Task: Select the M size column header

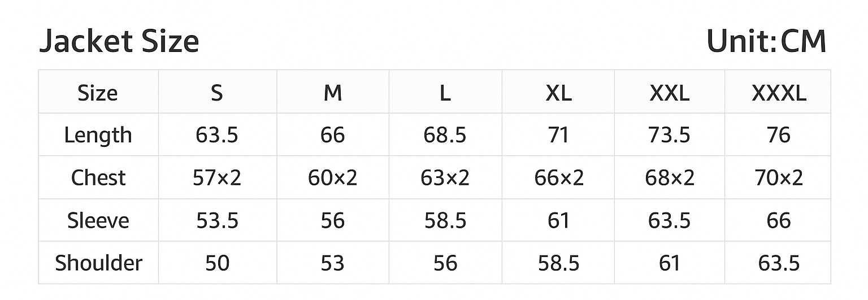Action: tap(332, 93)
